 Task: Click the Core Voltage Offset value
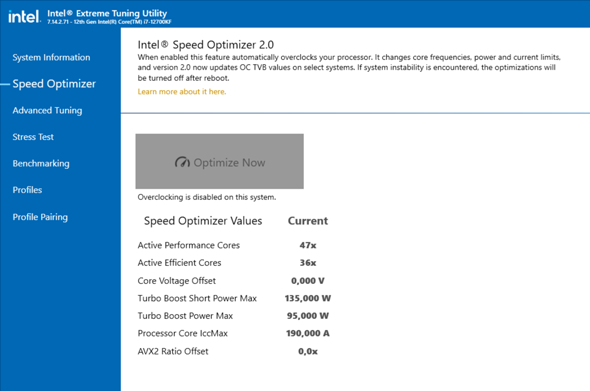pyautogui.click(x=308, y=280)
